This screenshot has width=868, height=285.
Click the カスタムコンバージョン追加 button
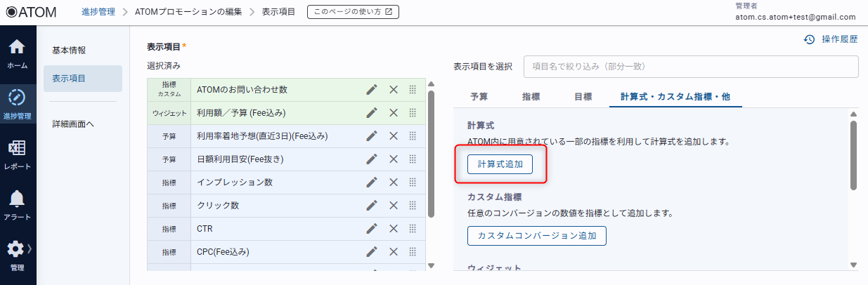536,236
